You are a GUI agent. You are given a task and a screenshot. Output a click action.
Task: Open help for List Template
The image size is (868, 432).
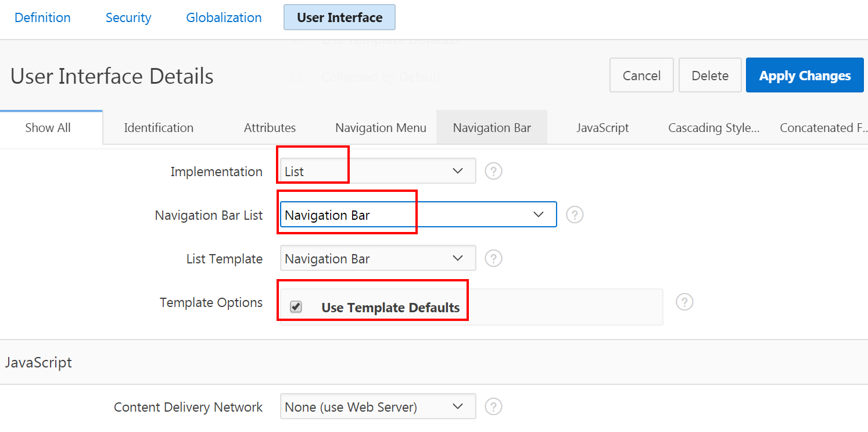coord(493,258)
